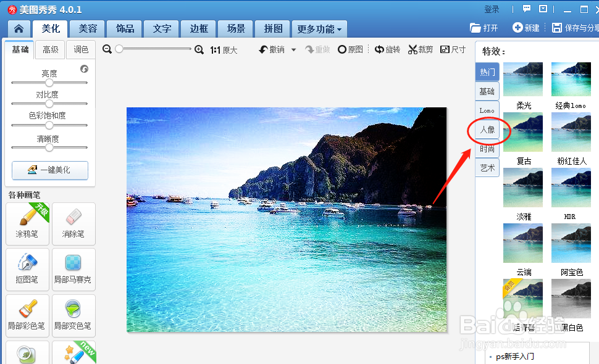Select the 局部变色笔 tool
This screenshot has width=599, height=364.
(x=73, y=315)
